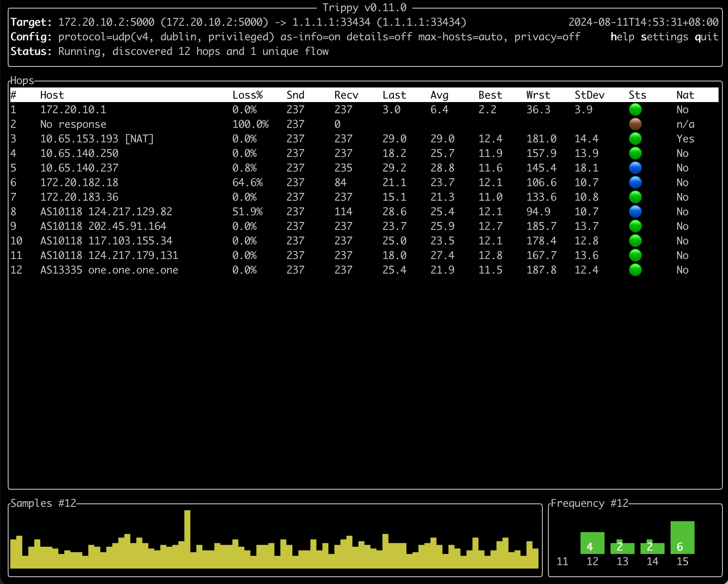Image resolution: width=728 pixels, height=584 pixels.
Task: Click the StDev column header
Action: coord(590,95)
